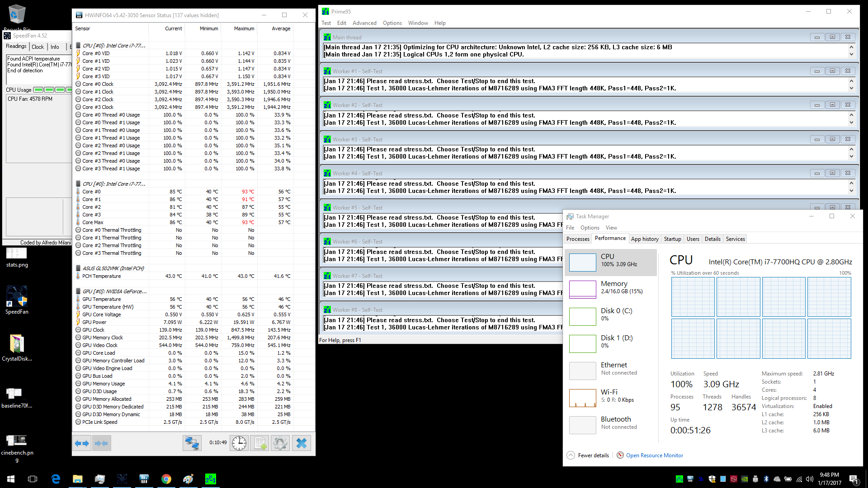This screenshot has height=488, width=868.
Task: Open File Explorer on taskbar
Action: coord(78,479)
